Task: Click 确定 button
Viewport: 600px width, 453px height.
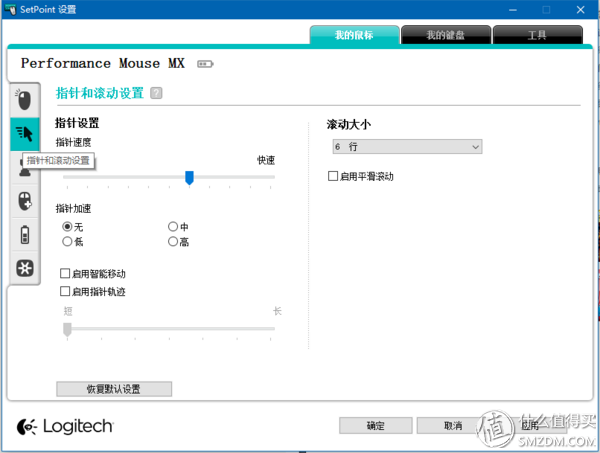Action: 376,425
